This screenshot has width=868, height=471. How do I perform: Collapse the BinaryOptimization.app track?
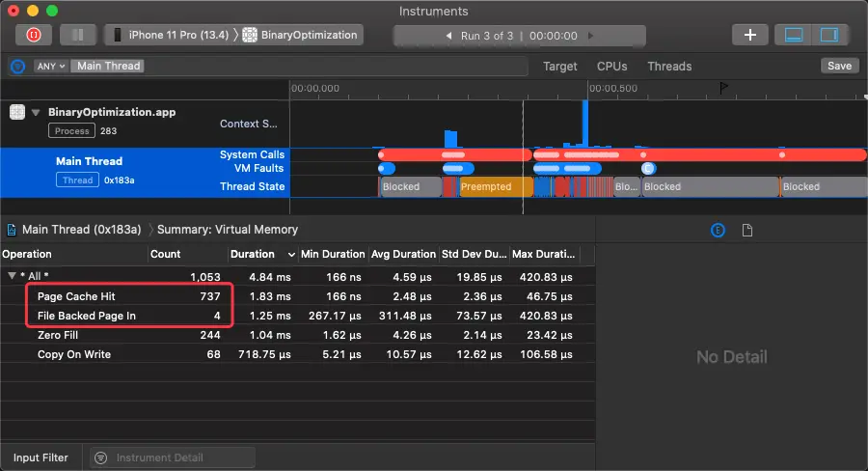(x=36, y=113)
